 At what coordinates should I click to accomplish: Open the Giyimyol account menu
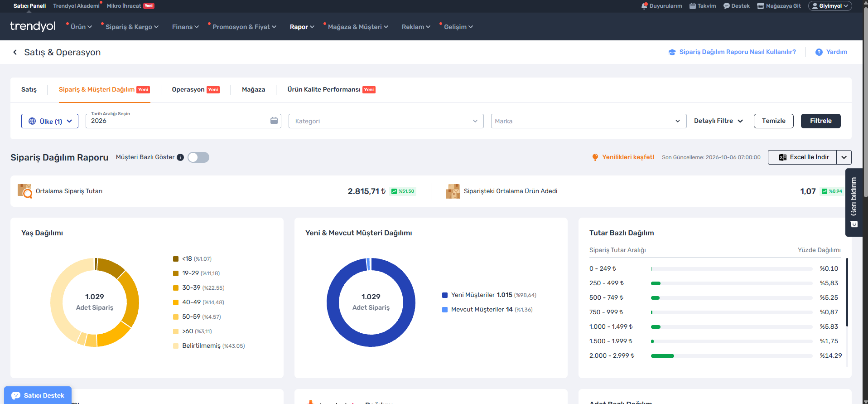pos(830,6)
